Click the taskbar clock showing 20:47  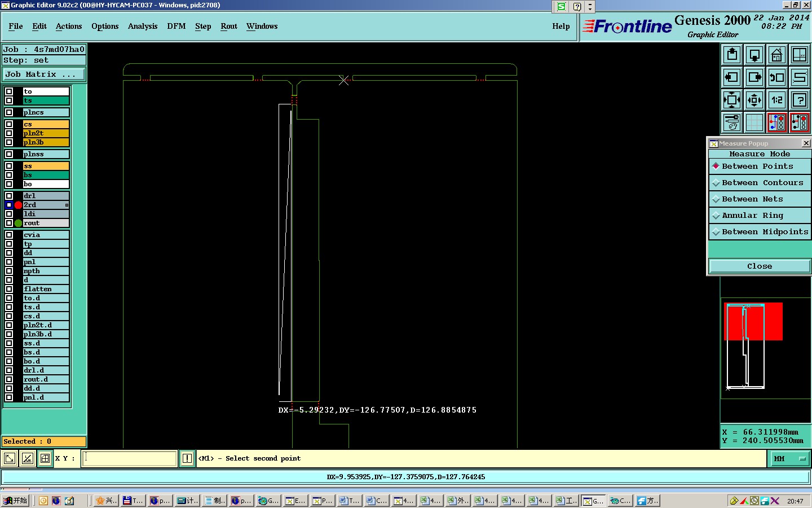(x=795, y=501)
